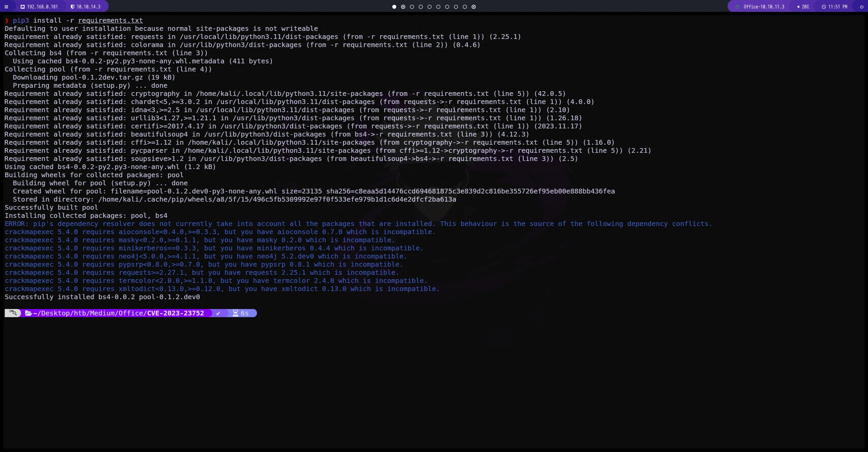Open the application launcher grid icon
The height and width of the screenshot is (452, 868).
pos(6,7)
